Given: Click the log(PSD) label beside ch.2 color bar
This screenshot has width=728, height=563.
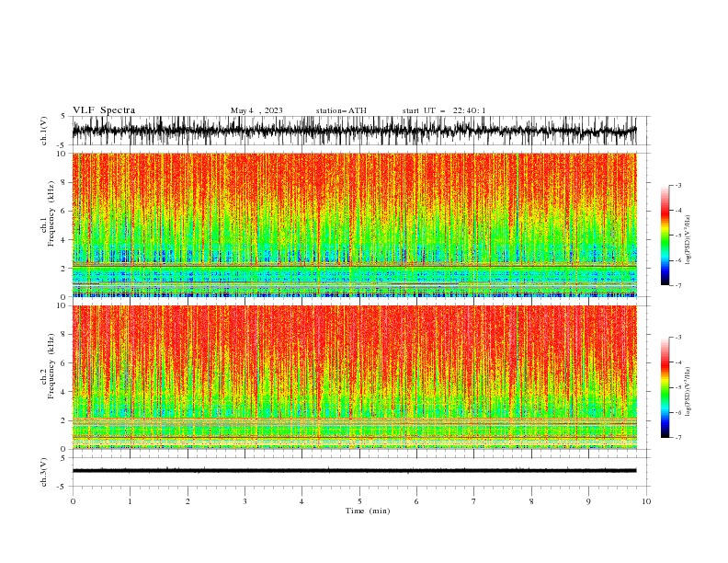Looking at the screenshot, I should [x=688, y=392].
